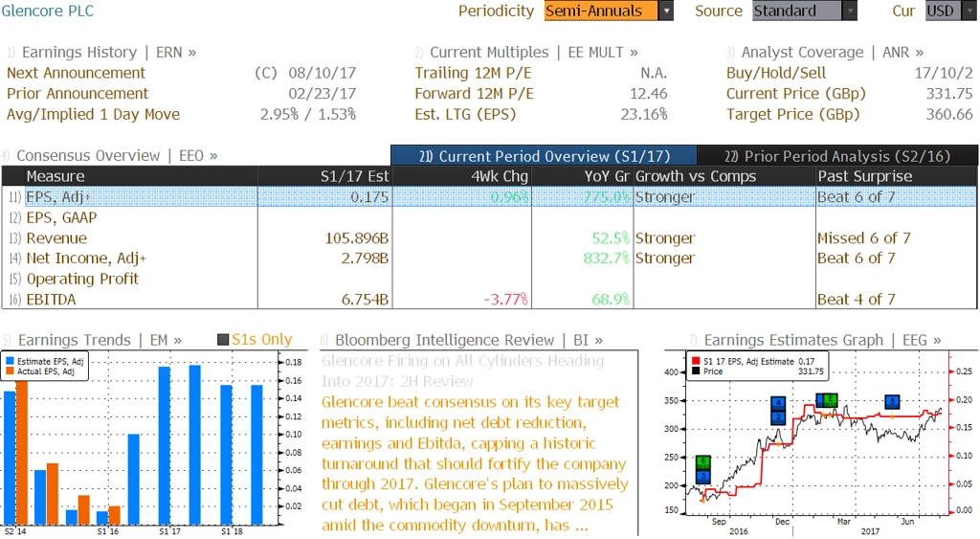The width and height of the screenshot is (980, 539).
Task: Click blue Estimate EPS, Adj legend swatch
Action: [x=10, y=361]
